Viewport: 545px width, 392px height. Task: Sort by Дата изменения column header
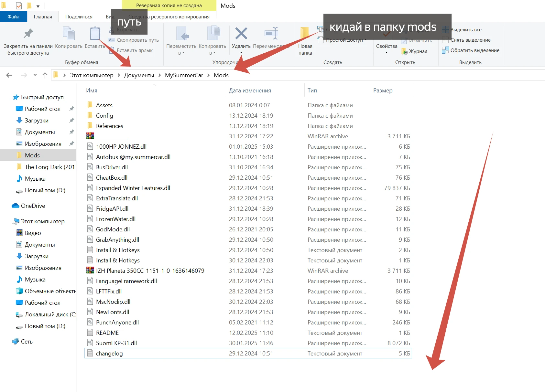pos(250,90)
